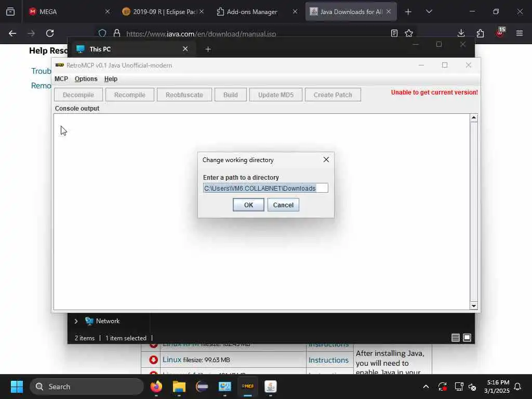Add a new tab in File Explorer
This screenshot has width=532, height=399.
click(208, 49)
